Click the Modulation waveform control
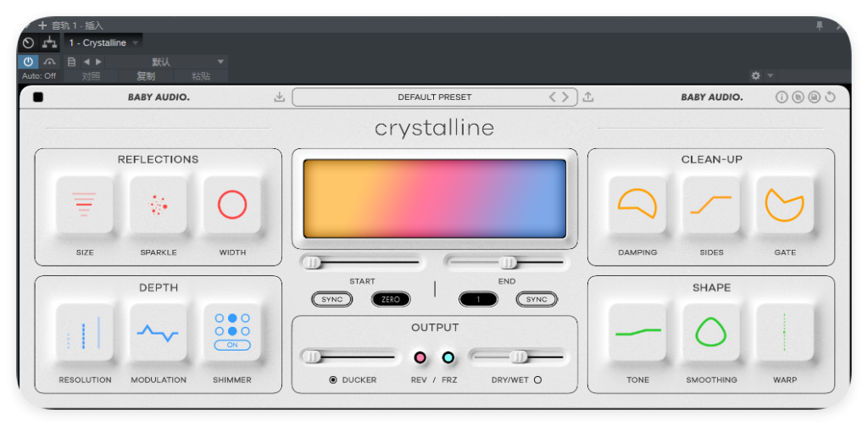This screenshot has width=868, height=426. tap(159, 333)
